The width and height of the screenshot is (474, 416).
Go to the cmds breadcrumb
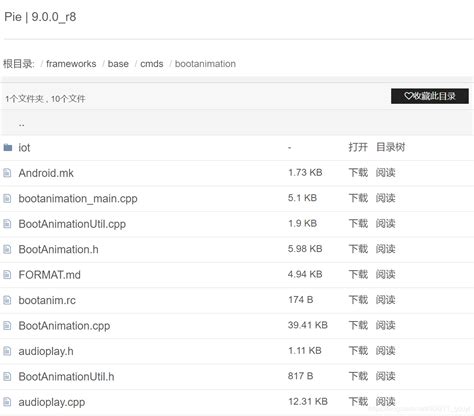(x=152, y=64)
